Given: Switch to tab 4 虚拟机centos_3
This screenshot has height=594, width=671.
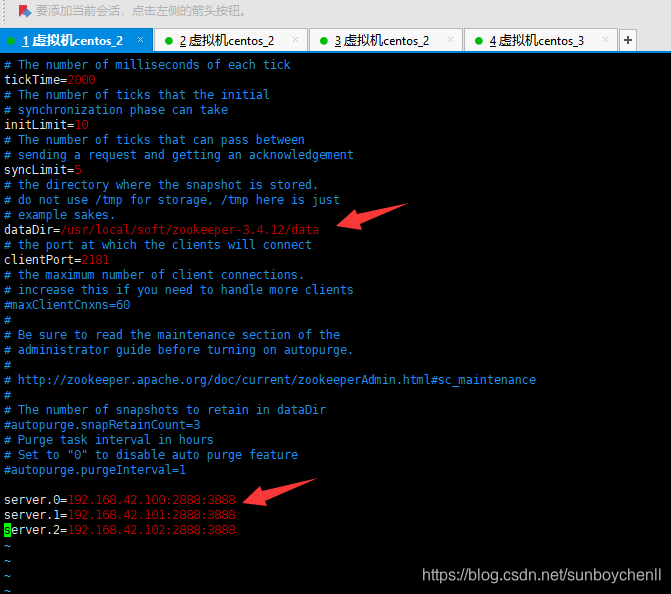Looking at the screenshot, I should coord(540,40).
